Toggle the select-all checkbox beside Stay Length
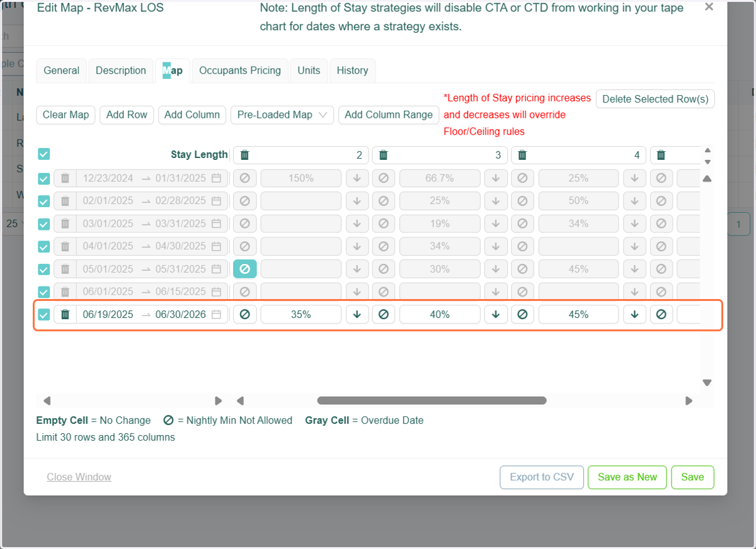 tap(43, 154)
